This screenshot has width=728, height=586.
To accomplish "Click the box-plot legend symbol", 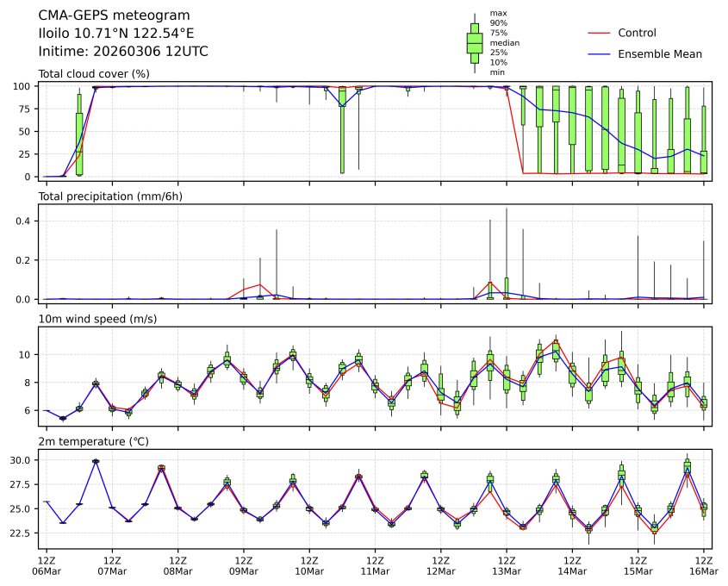I will tap(474, 43).
